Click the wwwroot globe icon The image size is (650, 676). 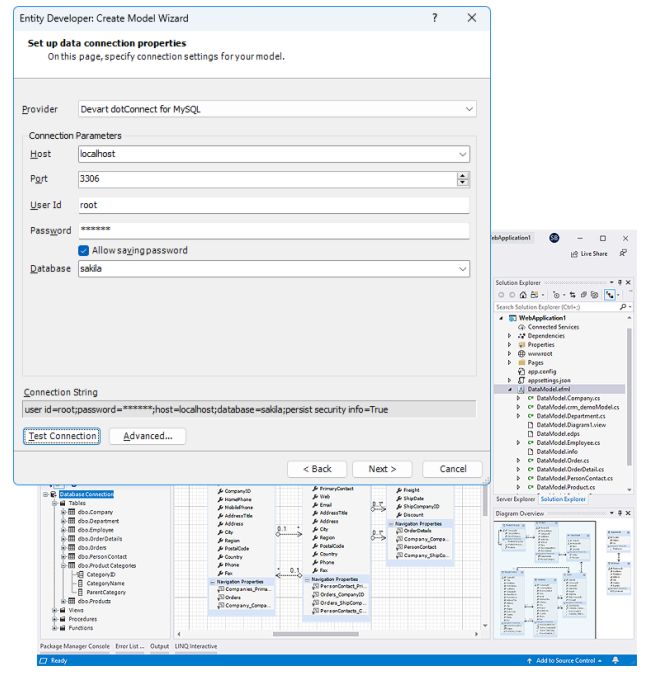click(522, 354)
